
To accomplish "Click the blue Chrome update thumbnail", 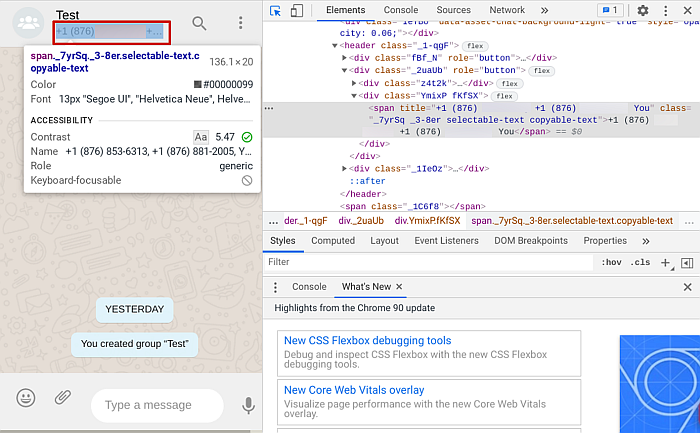I will tap(660, 384).
